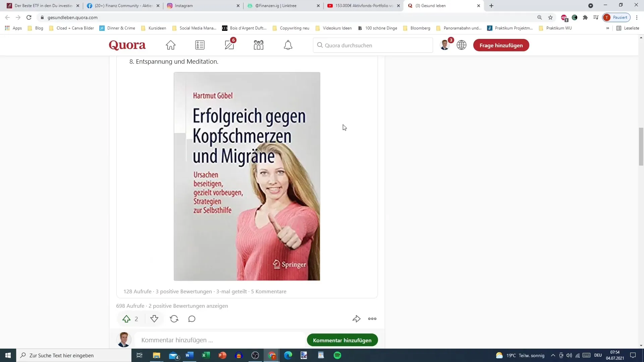This screenshot has width=644, height=362.
Task: Click the Quora logo
Action: pos(127,45)
